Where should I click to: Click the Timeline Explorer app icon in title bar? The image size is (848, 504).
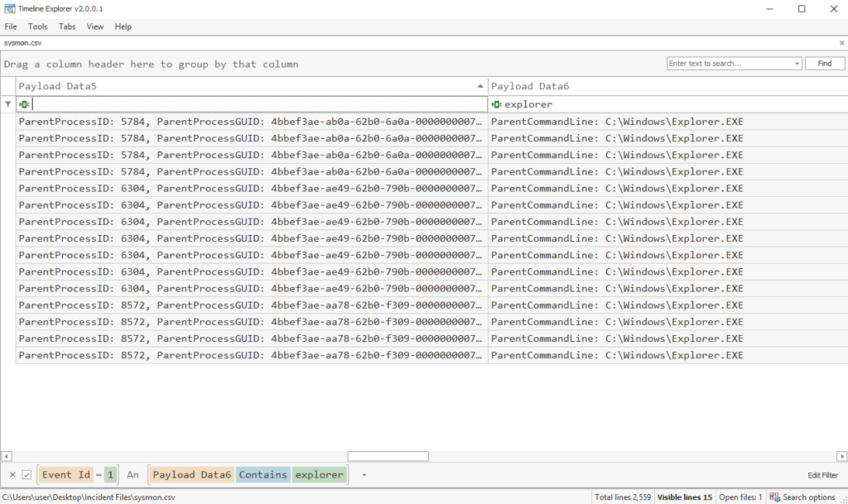pos(9,8)
